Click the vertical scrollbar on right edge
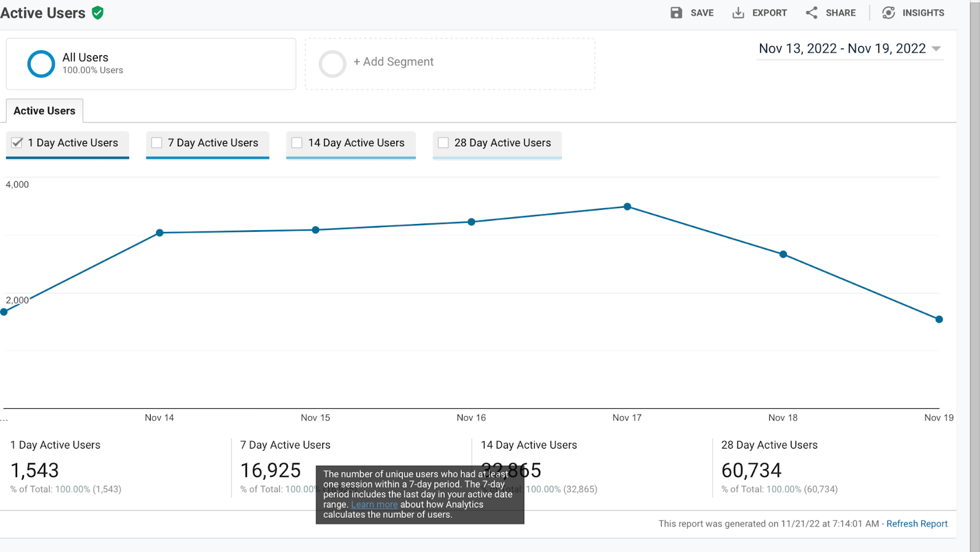 974,275
